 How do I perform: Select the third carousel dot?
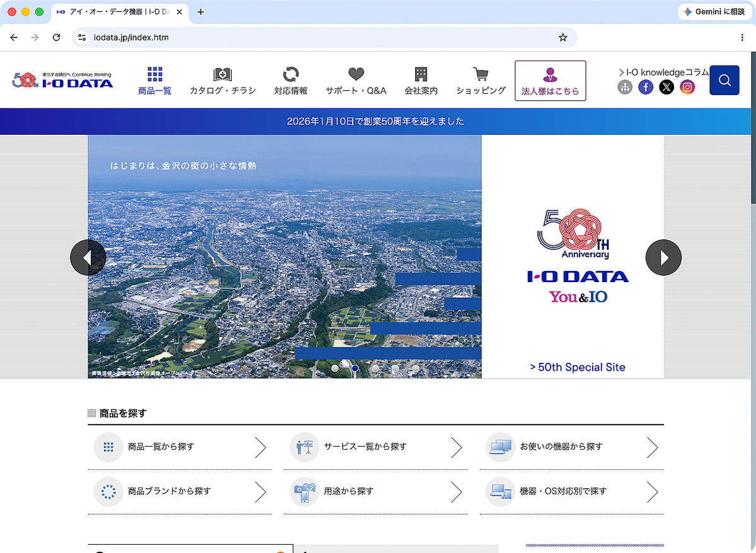click(375, 368)
